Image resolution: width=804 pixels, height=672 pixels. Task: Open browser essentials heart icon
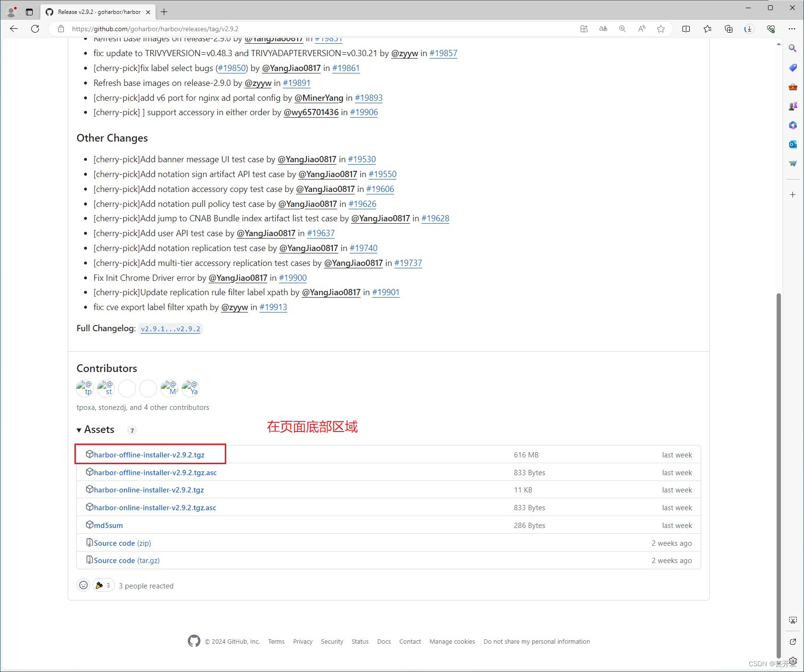tap(771, 29)
